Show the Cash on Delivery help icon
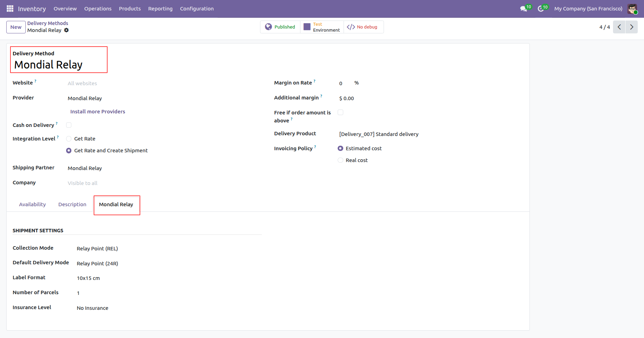Viewport: 644px width, 338px height. (x=57, y=123)
